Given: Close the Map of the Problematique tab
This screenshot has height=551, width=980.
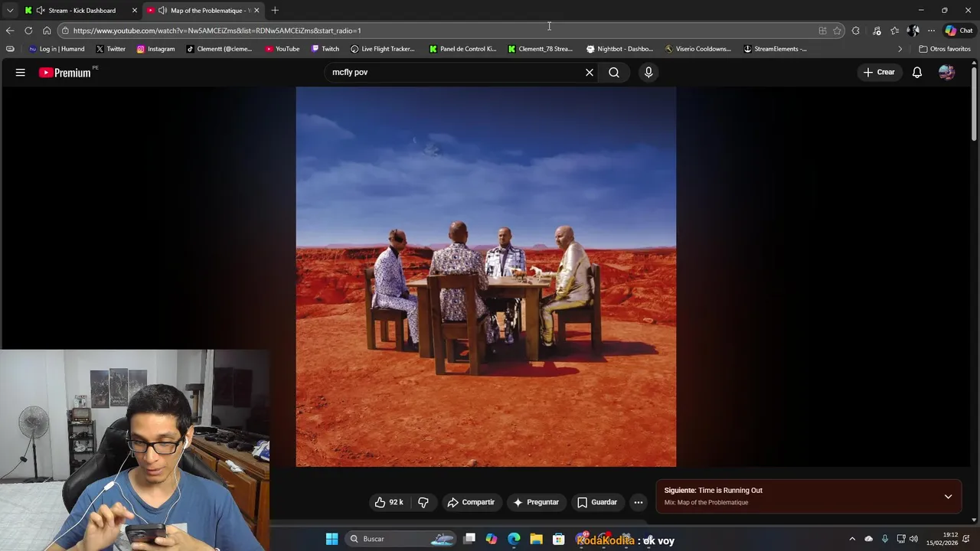Looking at the screenshot, I should (256, 10).
